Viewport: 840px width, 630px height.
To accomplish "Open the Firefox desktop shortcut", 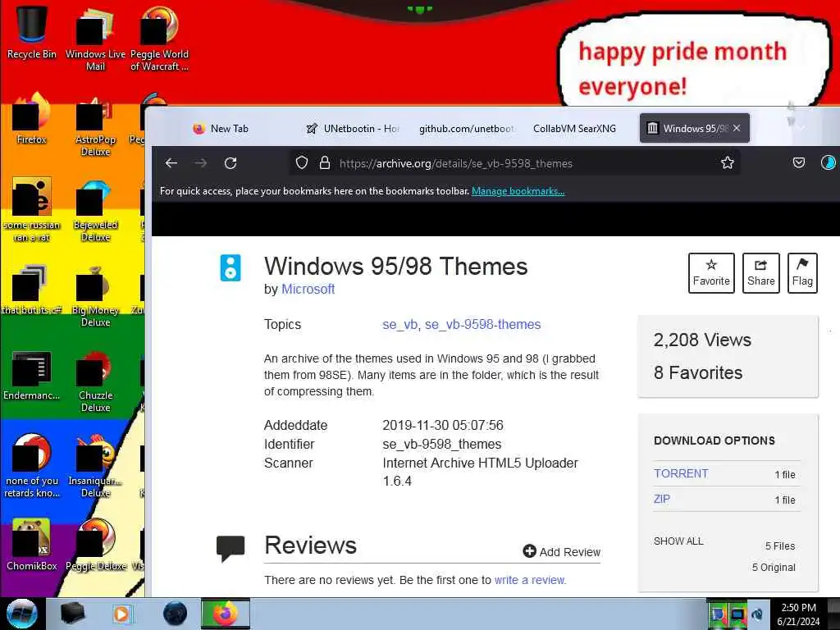I will click(31, 119).
